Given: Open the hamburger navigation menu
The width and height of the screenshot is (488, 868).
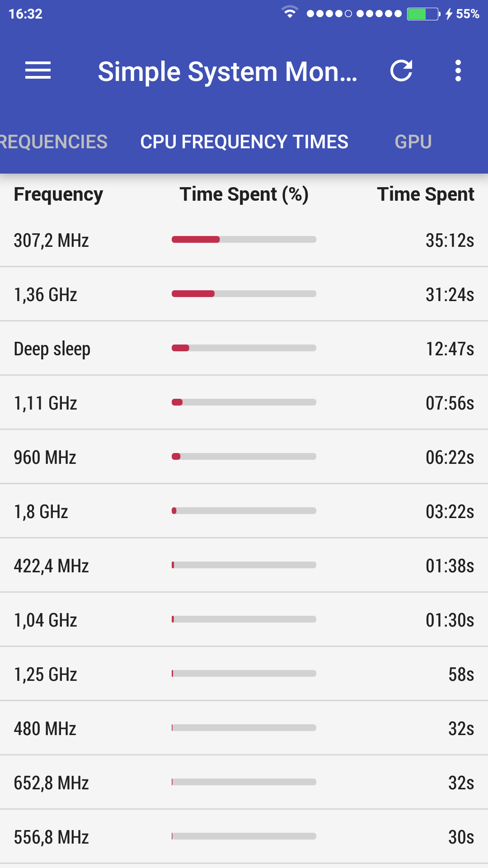Looking at the screenshot, I should point(38,71).
